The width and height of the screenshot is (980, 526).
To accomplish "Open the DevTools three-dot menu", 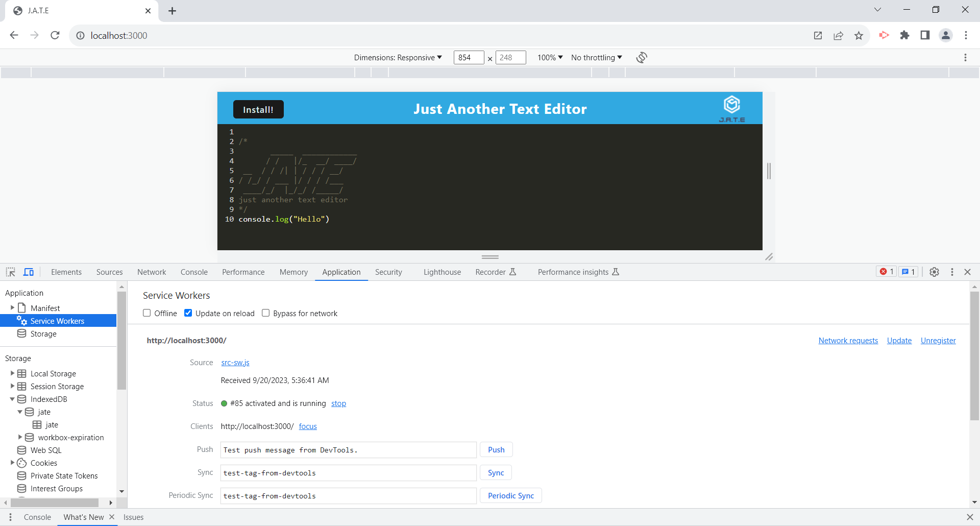I will pyautogui.click(x=952, y=272).
